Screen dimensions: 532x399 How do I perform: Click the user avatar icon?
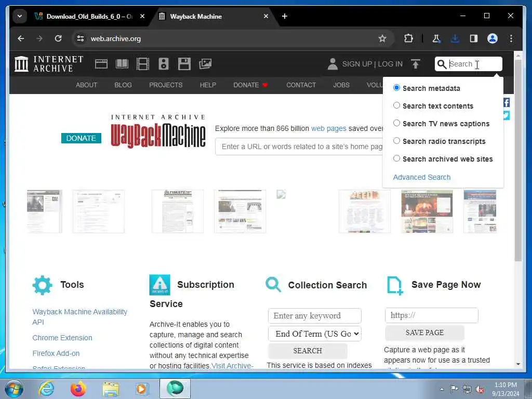click(332, 64)
